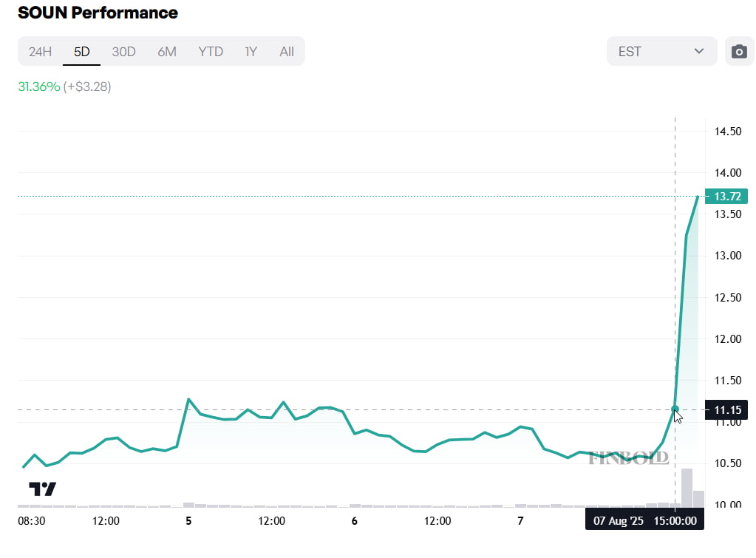The image size is (756, 558).
Task: Switch chart to 6M range
Action: [x=167, y=52]
